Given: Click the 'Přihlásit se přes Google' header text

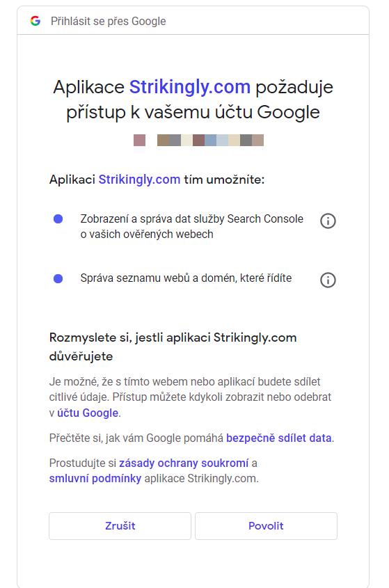Looking at the screenshot, I should click(109, 22).
